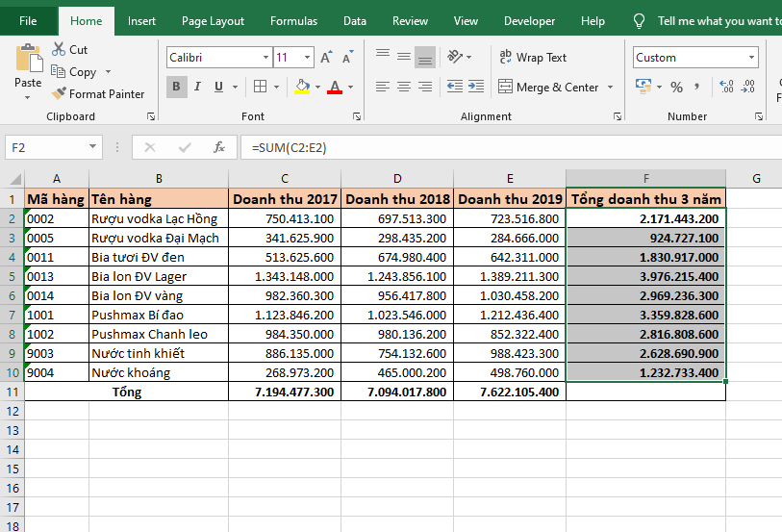This screenshot has width=782, height=532.
Task: Toggle Bold formatting
Action: coord(176,88)
